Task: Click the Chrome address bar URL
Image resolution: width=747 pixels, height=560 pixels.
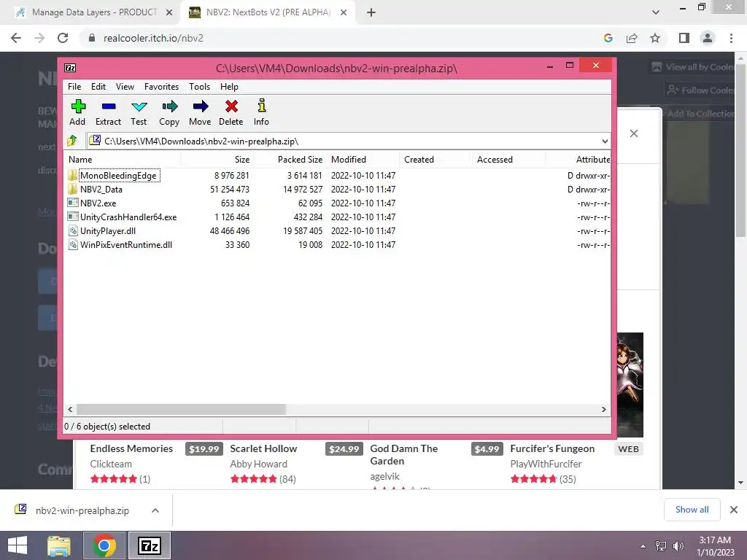Action: [x=153, y=38]
